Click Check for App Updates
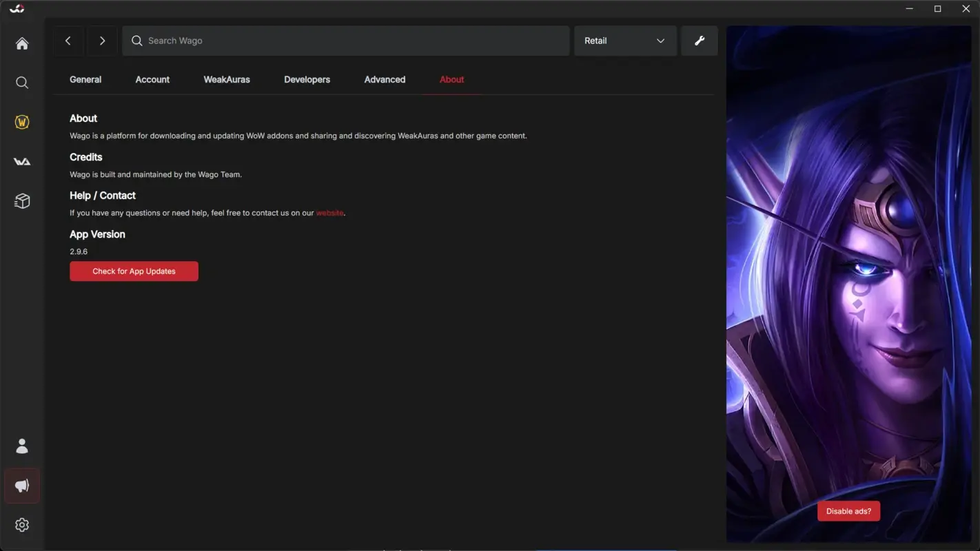980x551 pixels. 133,271
